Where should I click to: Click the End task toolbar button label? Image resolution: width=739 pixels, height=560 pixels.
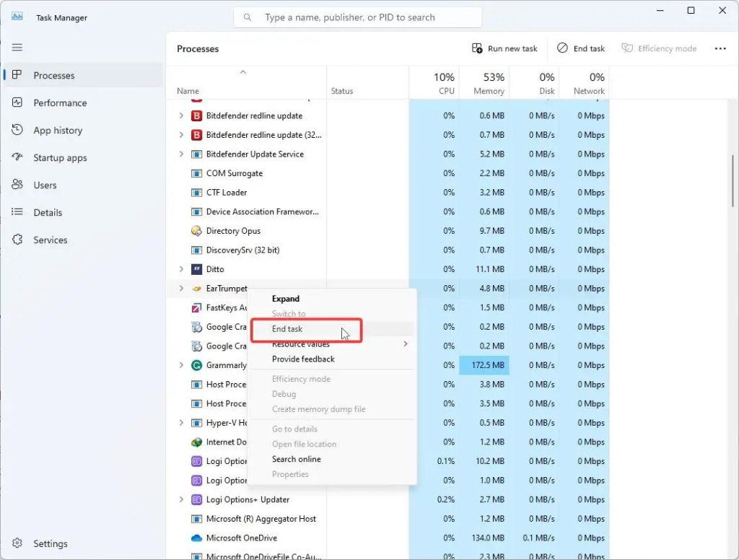coord(589,48)
